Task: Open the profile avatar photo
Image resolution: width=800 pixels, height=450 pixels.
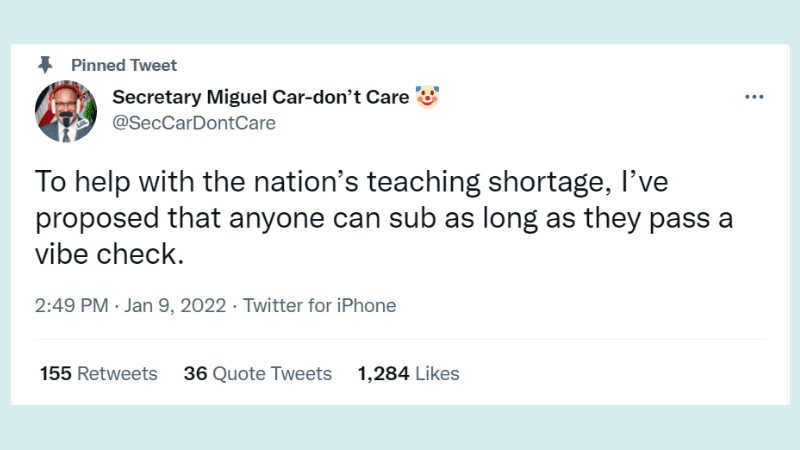Action: point(66,109)
